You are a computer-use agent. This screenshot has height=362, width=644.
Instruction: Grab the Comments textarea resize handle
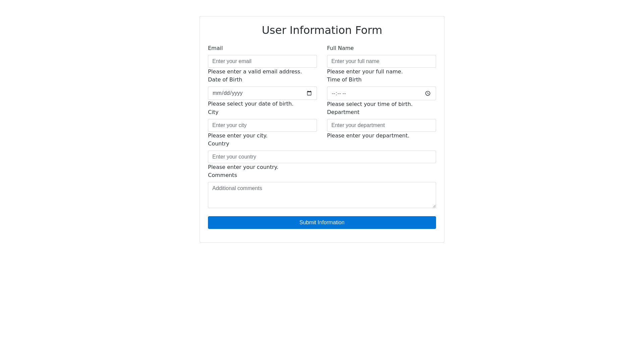coord(434,206)
